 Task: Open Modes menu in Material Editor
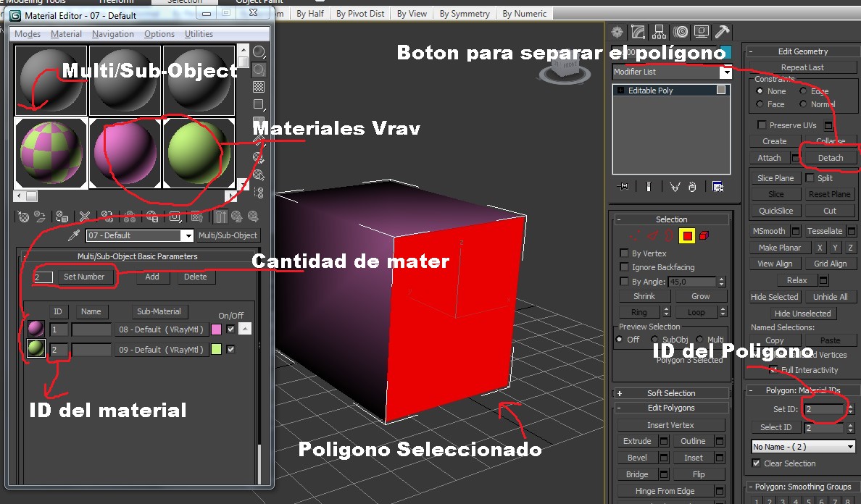click(28, 34)
